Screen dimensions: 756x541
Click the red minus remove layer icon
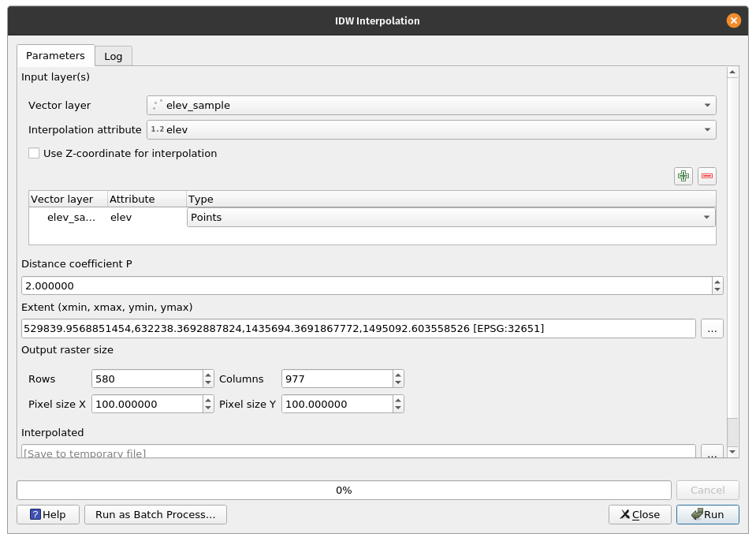point(707,177)
